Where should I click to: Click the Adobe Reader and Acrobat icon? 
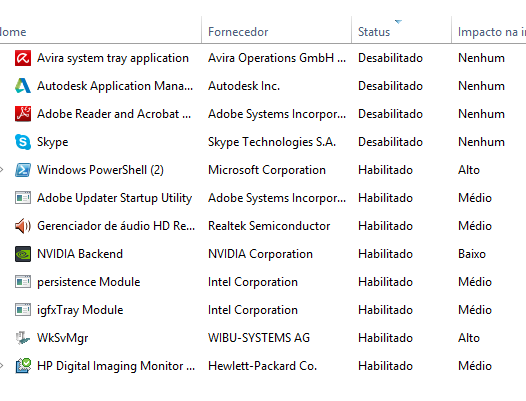pyautogui.click(x=23, y=114)
